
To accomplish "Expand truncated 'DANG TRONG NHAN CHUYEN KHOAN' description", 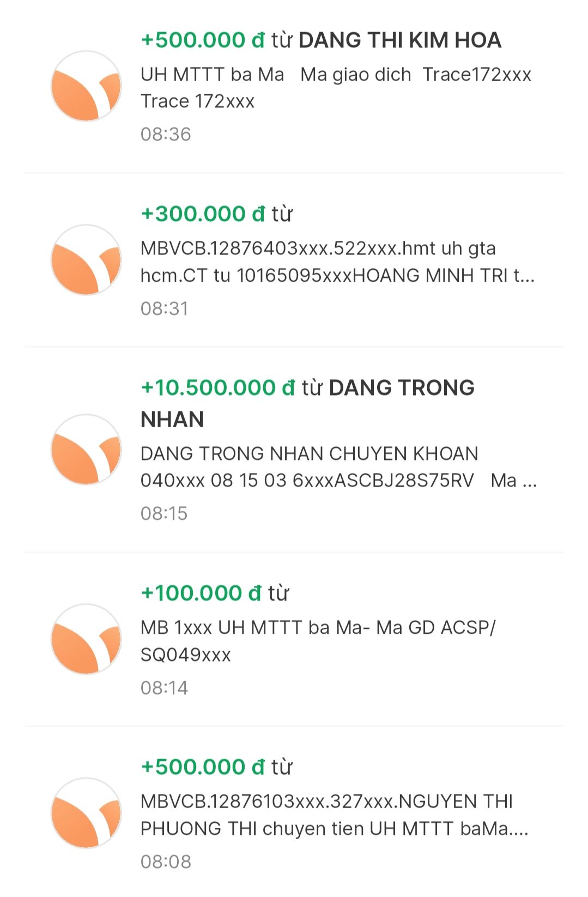I will click(338, 467).
